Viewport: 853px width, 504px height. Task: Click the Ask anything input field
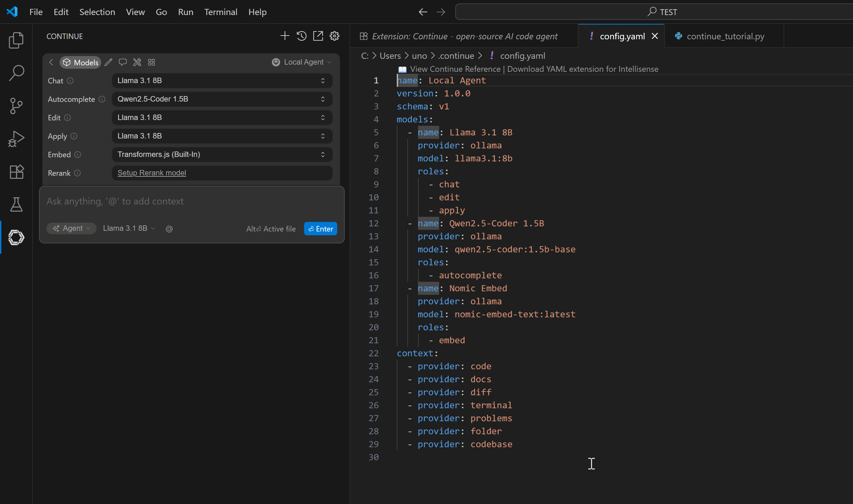coord(192,201)
